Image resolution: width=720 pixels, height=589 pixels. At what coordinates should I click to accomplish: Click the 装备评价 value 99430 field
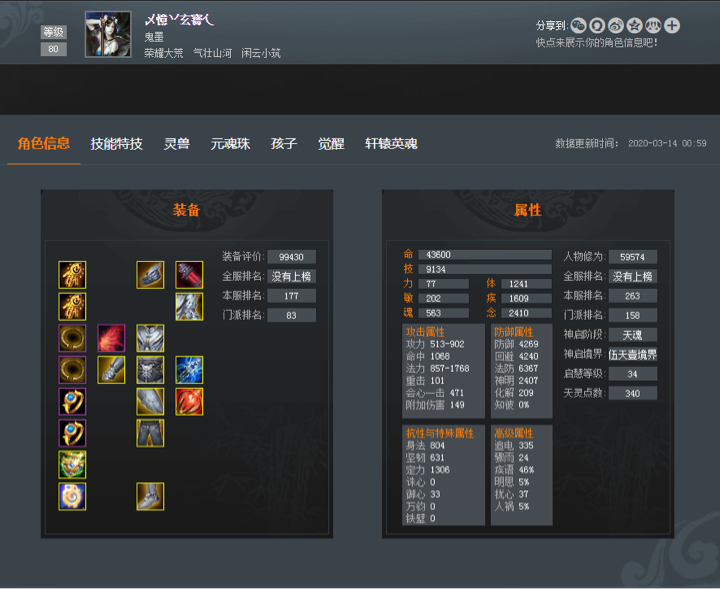[292, 257]
